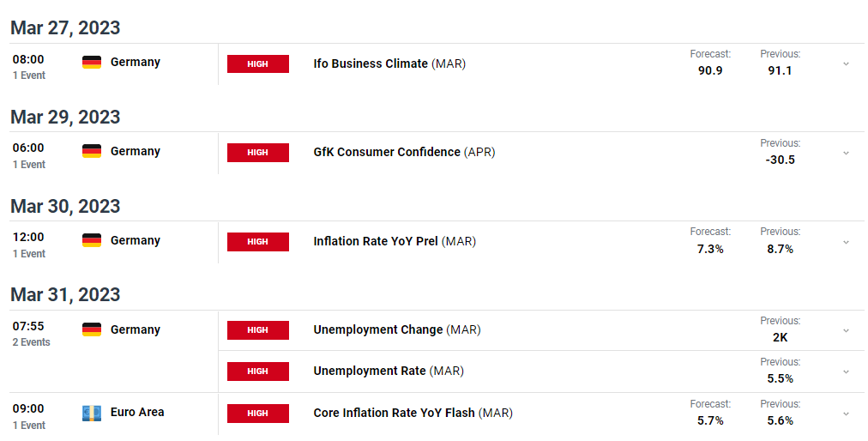Click the 2 Events label under 07:55

point(32,342)
